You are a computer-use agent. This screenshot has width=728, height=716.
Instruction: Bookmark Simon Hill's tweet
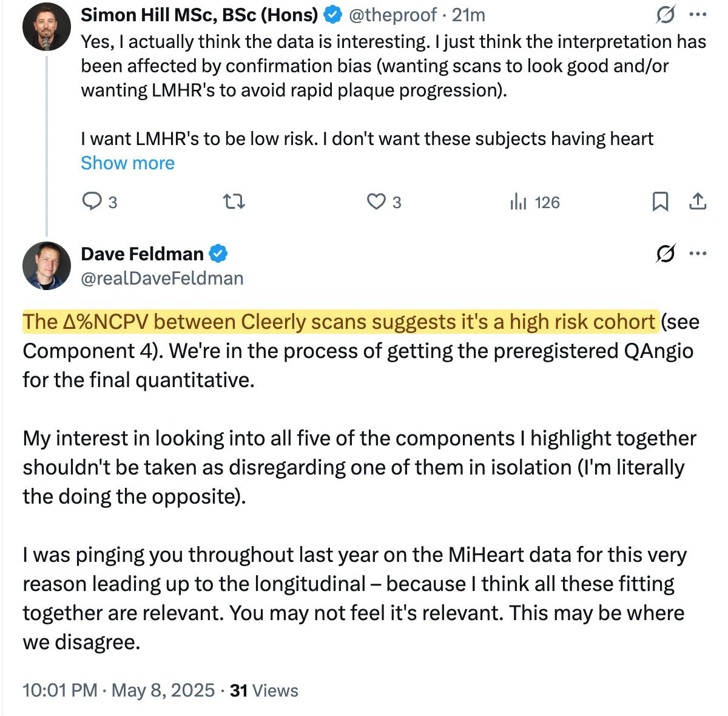click(660, 201)
